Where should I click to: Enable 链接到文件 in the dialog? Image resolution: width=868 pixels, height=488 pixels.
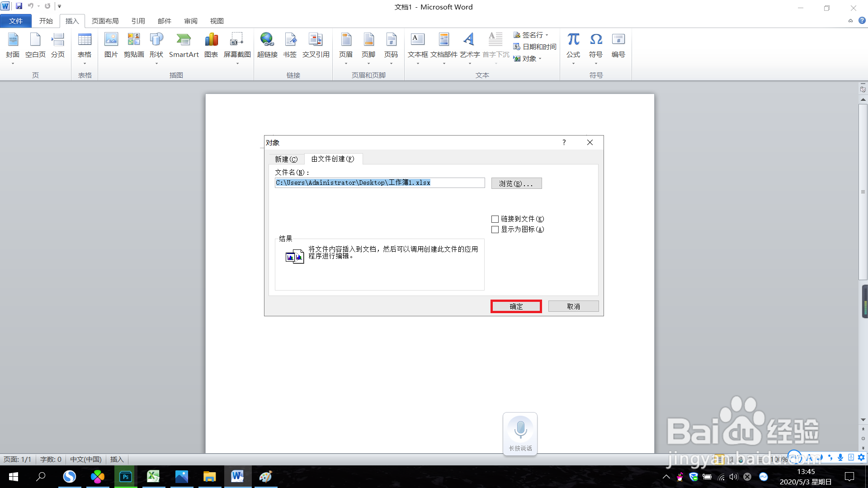pyautogui.click(x=495, y=219)
